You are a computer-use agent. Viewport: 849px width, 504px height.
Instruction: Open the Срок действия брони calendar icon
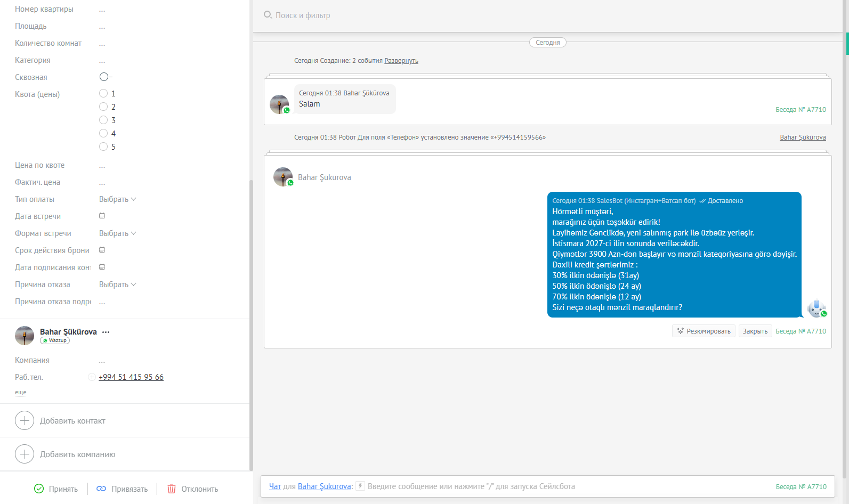click(102, 250)
